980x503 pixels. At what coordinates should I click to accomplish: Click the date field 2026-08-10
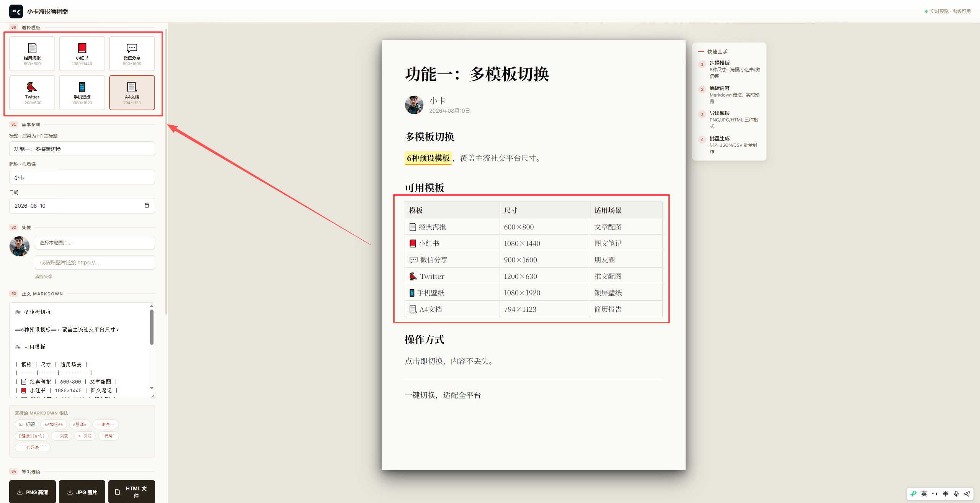click(x=82, y=206)
